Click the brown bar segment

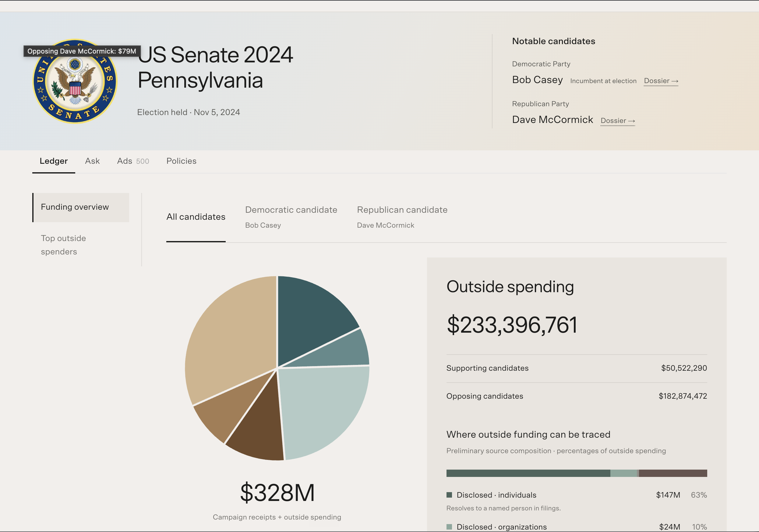pos(673,473)
